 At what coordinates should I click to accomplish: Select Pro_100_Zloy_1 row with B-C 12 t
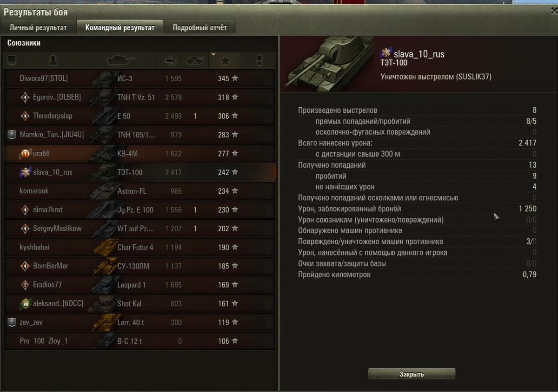coord(139,341)
